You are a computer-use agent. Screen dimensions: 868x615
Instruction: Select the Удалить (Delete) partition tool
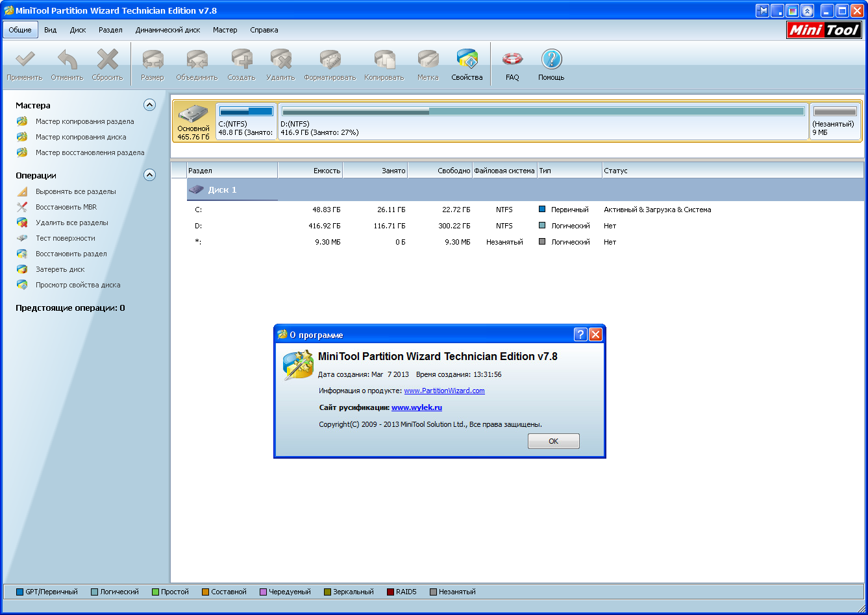click(280, 66)
